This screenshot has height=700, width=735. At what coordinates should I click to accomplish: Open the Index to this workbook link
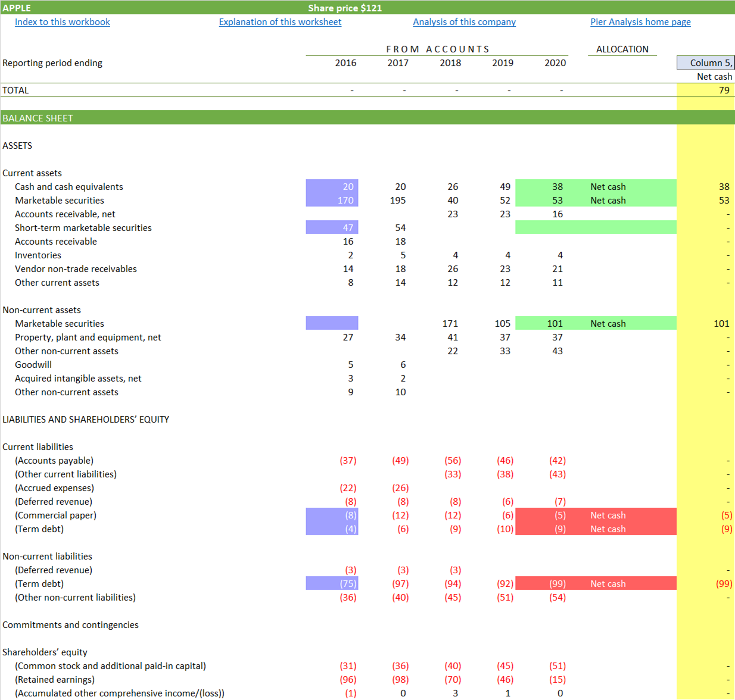click(x=63, y=22)
